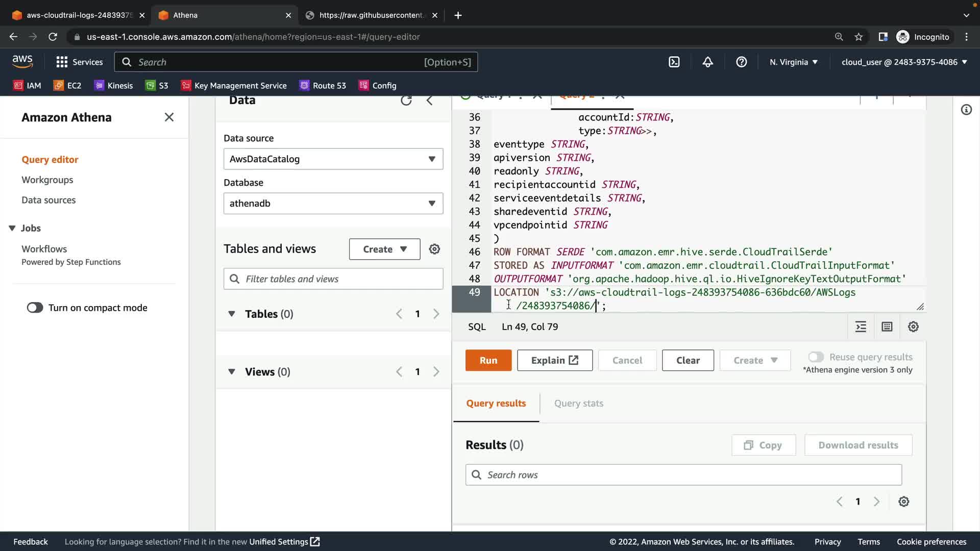Switch to the aws-cloudtrail-logs browser tab
The image size is (980, 551).
79,15
